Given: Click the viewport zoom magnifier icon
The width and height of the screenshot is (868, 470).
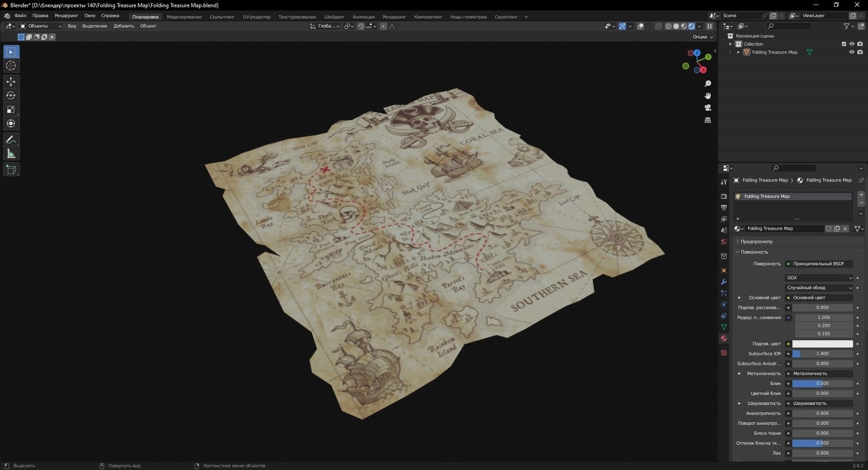Looking at the screenshot, I should point(708,84).
